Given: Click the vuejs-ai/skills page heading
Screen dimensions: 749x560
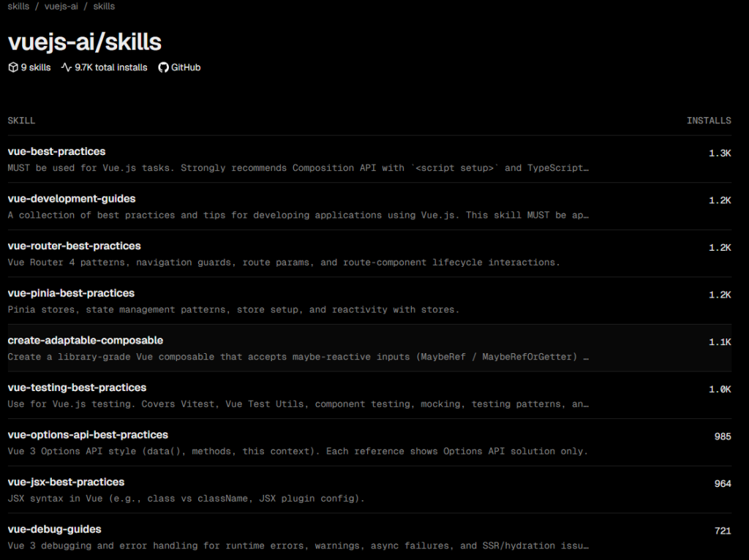Looking at the screenshot, I should (x=84, y=42).
